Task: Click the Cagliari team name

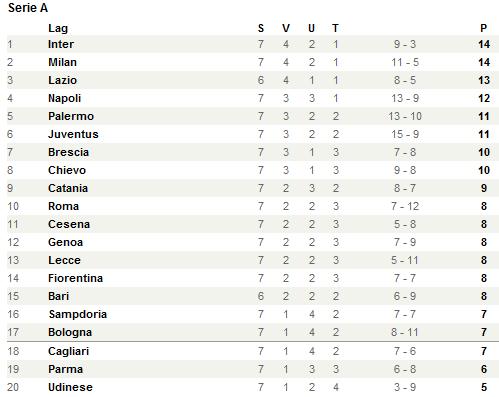Action: pos(68,351)
